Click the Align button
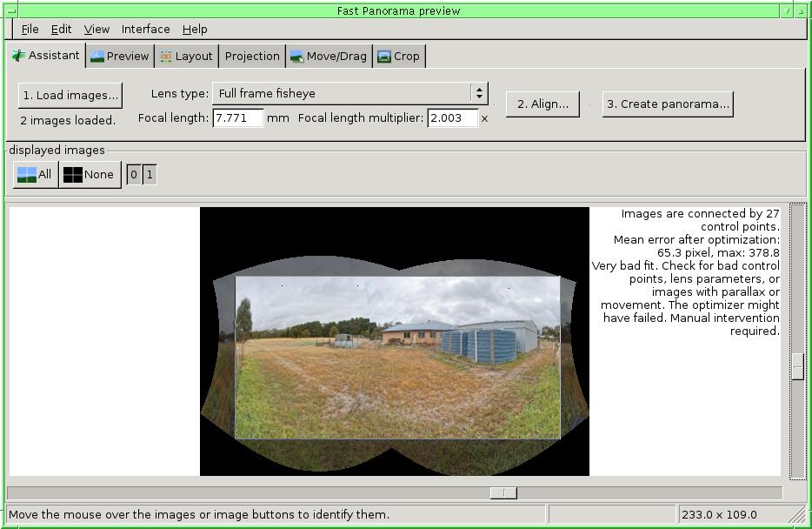812x529 pixels. [542, 104]
